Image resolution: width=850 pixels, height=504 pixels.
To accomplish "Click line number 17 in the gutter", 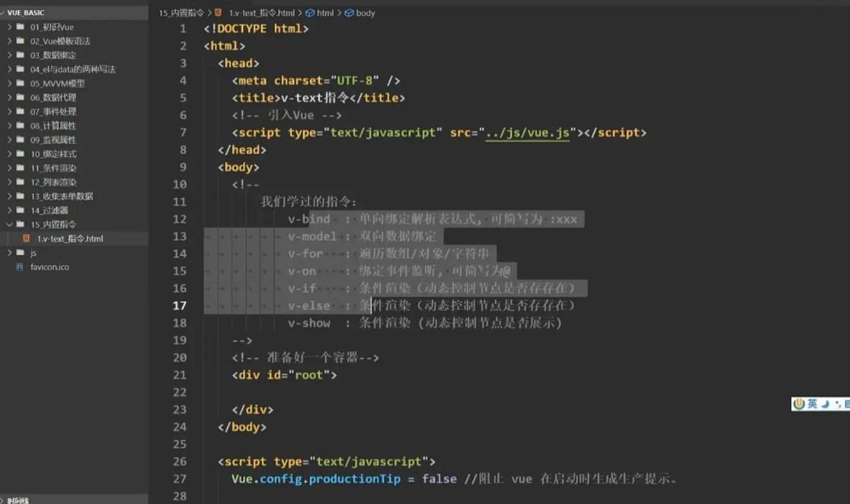I will pos(179,306).
